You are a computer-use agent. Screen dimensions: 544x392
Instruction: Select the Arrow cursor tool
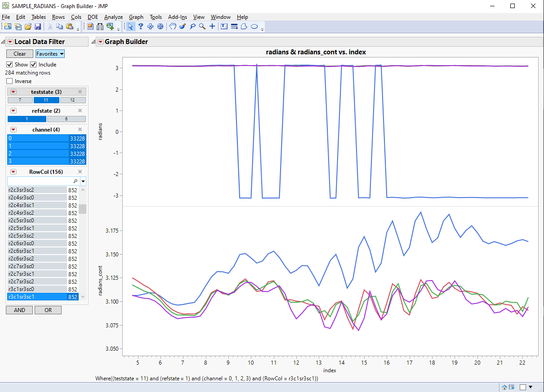(130, 26)
